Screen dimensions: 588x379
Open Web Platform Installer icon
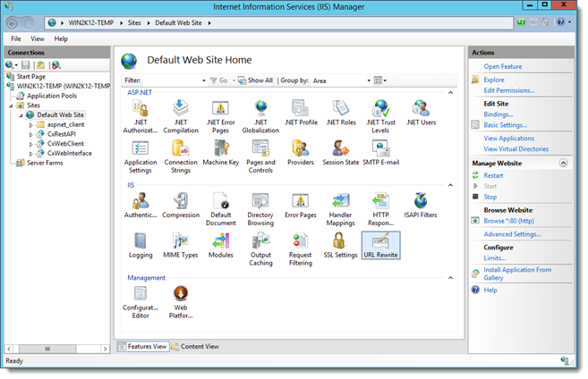[x=181, y=301]
